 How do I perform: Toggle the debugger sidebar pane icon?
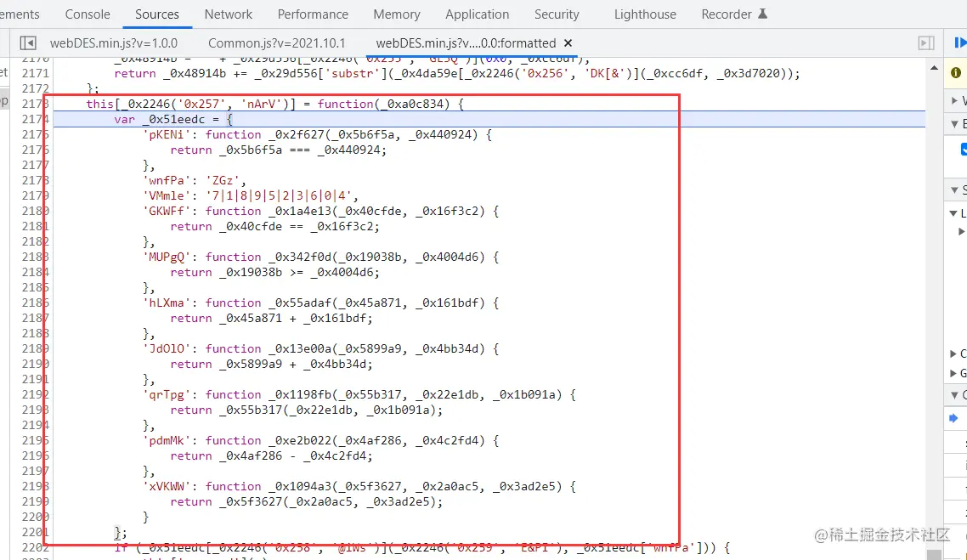pos(925,43)
